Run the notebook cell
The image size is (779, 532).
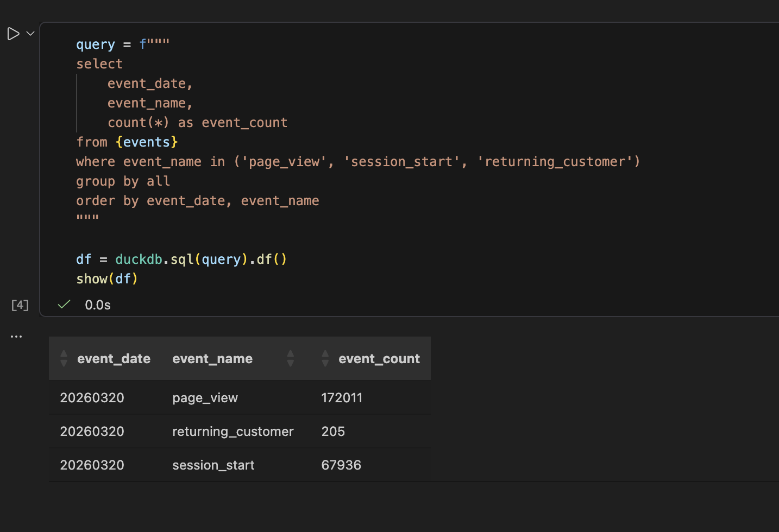coord(14,33)
